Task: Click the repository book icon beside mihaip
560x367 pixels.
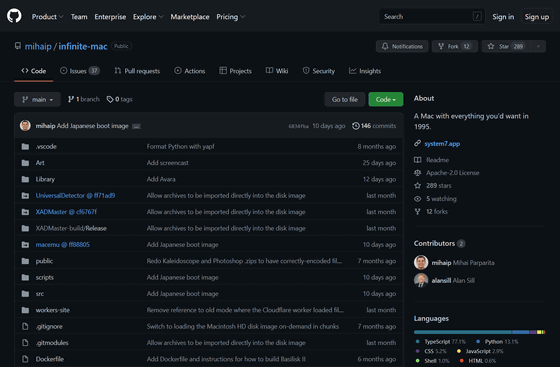Action: [x=18, y=46]
